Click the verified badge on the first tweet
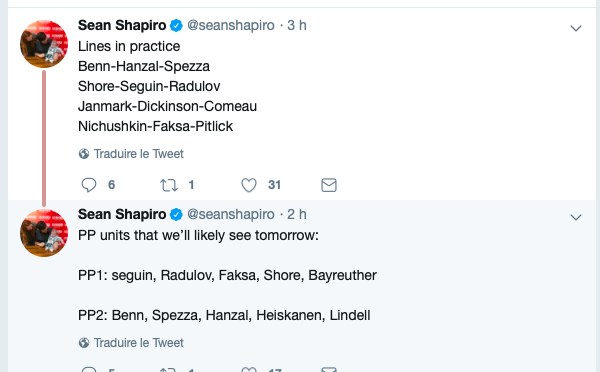 pyautogui.click(x=176, y=26)
